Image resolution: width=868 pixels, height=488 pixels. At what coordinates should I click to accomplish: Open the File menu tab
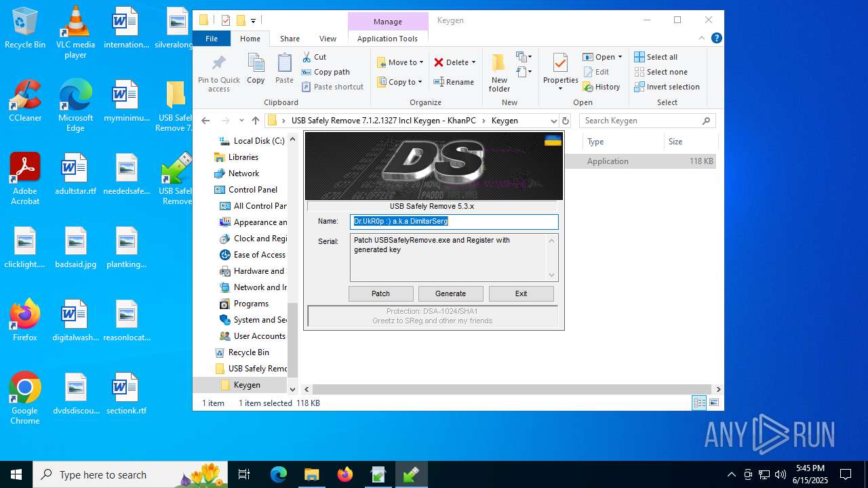212,39
